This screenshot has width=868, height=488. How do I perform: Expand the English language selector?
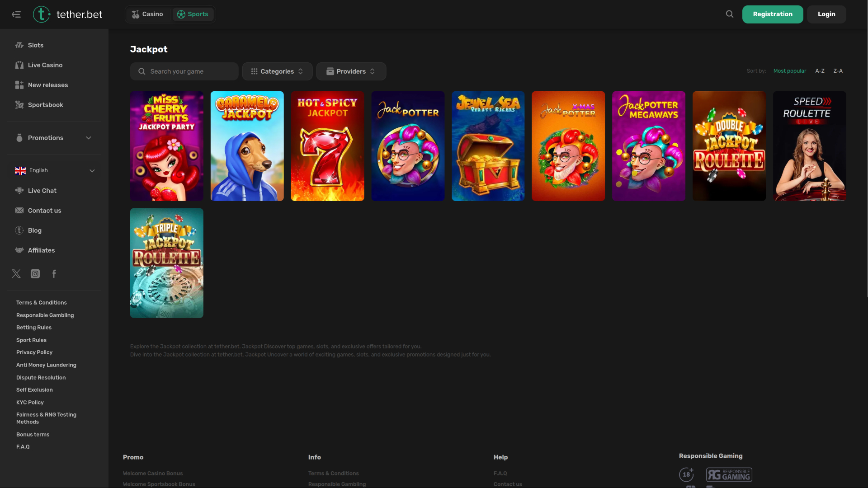[x=54, y=170]
